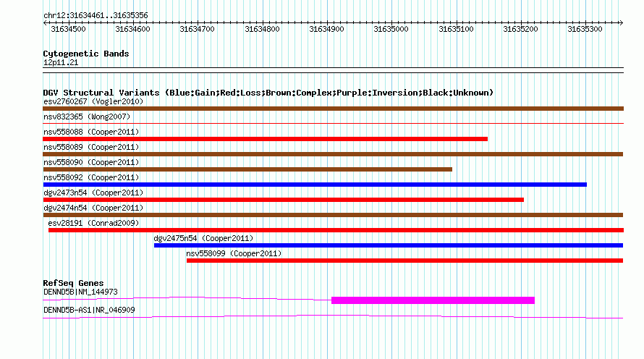Select the brown nsv558089 complex bar
Image resolution: width=644 pixels, height=359 pixels.
pyautogui.click(x=333, y=154)
